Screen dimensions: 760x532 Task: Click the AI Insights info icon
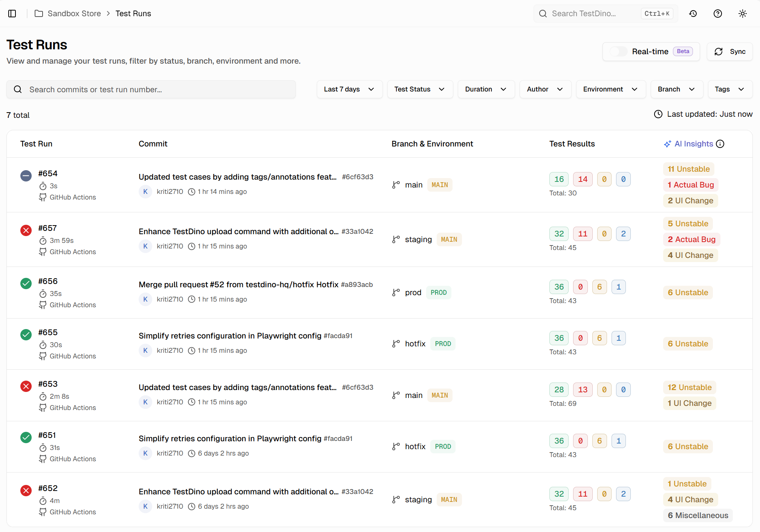click(720, 144)
